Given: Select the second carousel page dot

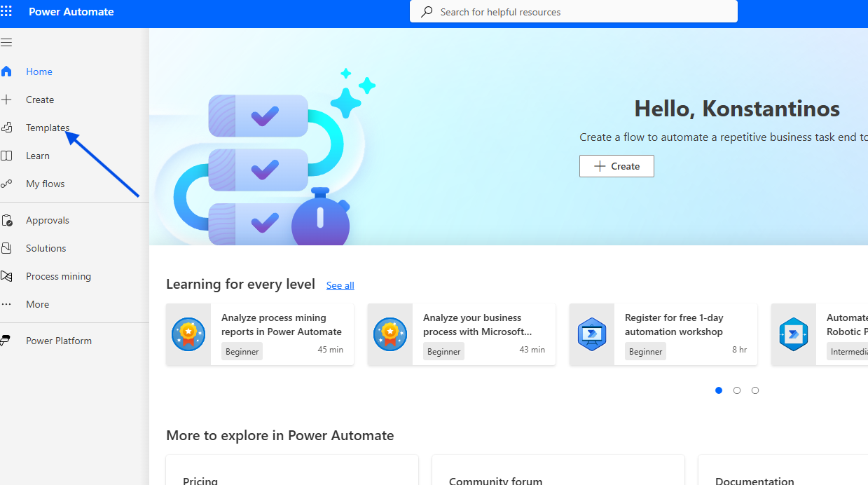Looking at the screenshot, I should coord(737,390).
